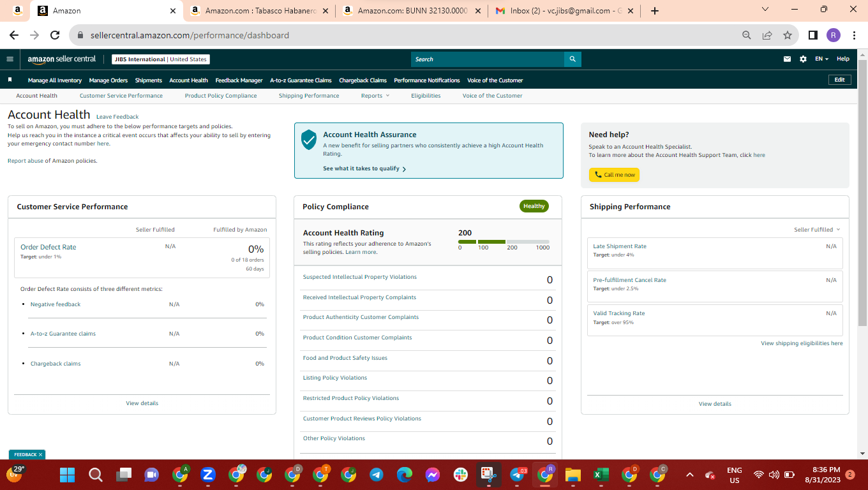Close the Tabasco Habanero tab
The width and height of the screenshot is (868, 490).
(325, 11)
